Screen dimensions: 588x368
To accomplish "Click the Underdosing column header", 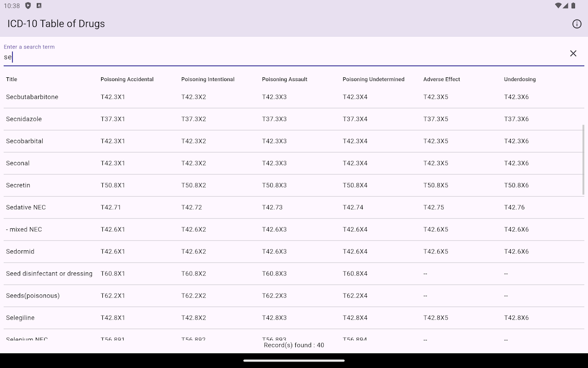I will point(520,79).
